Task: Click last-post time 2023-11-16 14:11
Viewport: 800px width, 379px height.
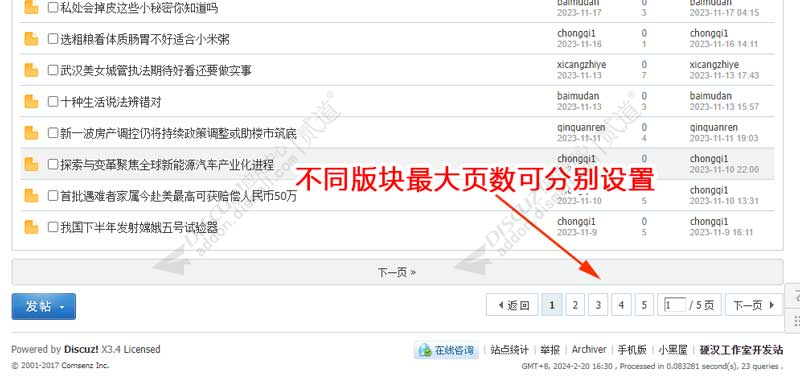Action: (x=724, y=44)
